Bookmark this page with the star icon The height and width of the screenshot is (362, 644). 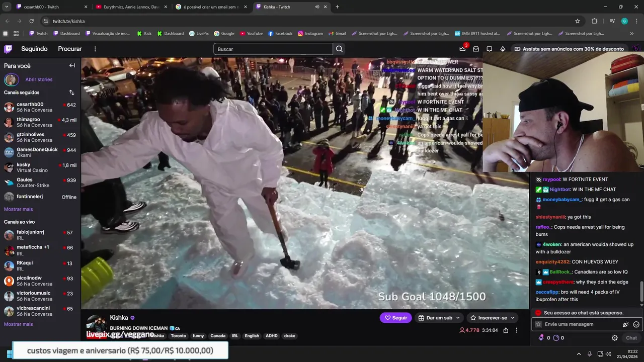[578, 21]
